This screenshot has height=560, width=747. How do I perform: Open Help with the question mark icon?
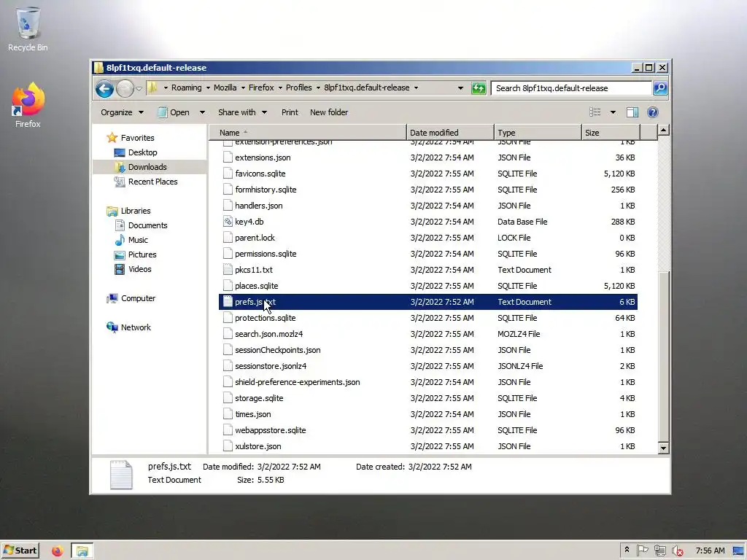coord(653,112)
